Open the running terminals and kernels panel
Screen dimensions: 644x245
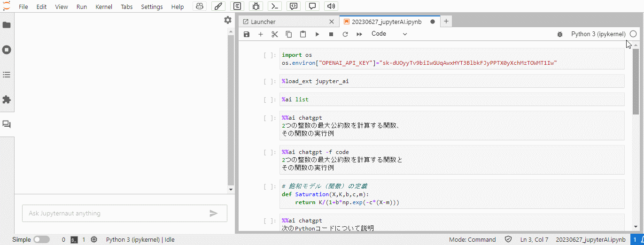tap(7, 50)
